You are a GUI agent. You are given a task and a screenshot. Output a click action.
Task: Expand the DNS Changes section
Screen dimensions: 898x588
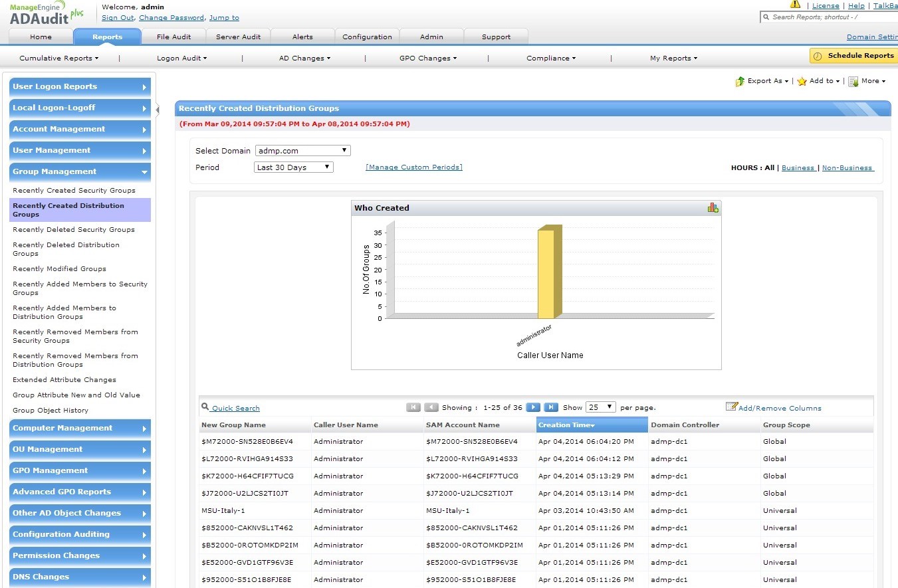pyautogui.click(x=80, y=577)
